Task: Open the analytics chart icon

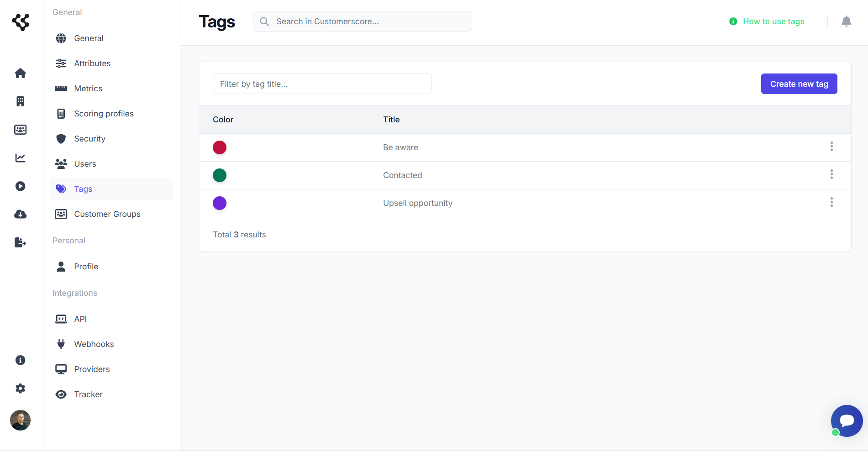Action: coord(21,157)
